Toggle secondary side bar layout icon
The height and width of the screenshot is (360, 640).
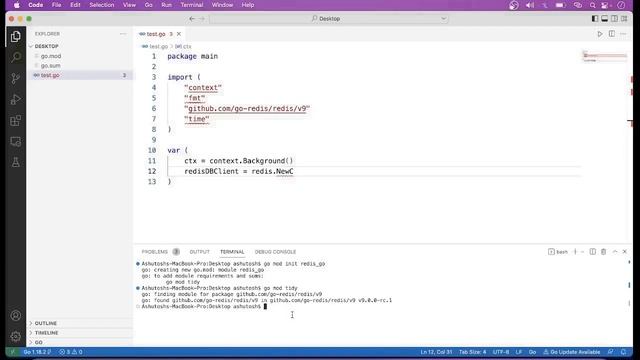click(x=614, y=19)
